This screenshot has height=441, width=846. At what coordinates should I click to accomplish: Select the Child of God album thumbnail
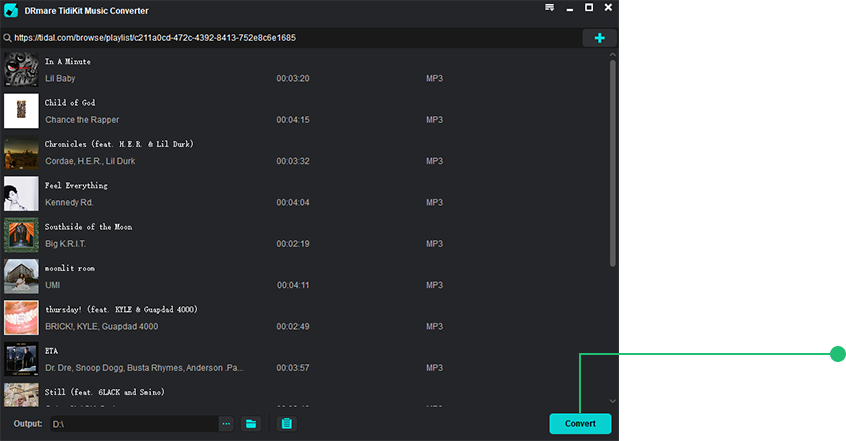[x=22, y=111]
